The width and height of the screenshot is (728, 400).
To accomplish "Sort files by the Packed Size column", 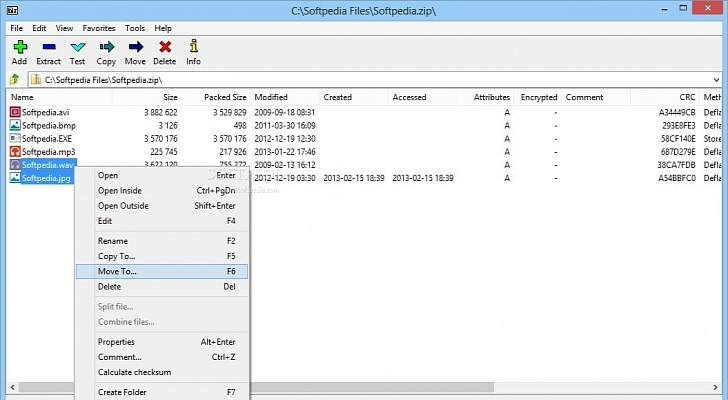I will 227,97.
